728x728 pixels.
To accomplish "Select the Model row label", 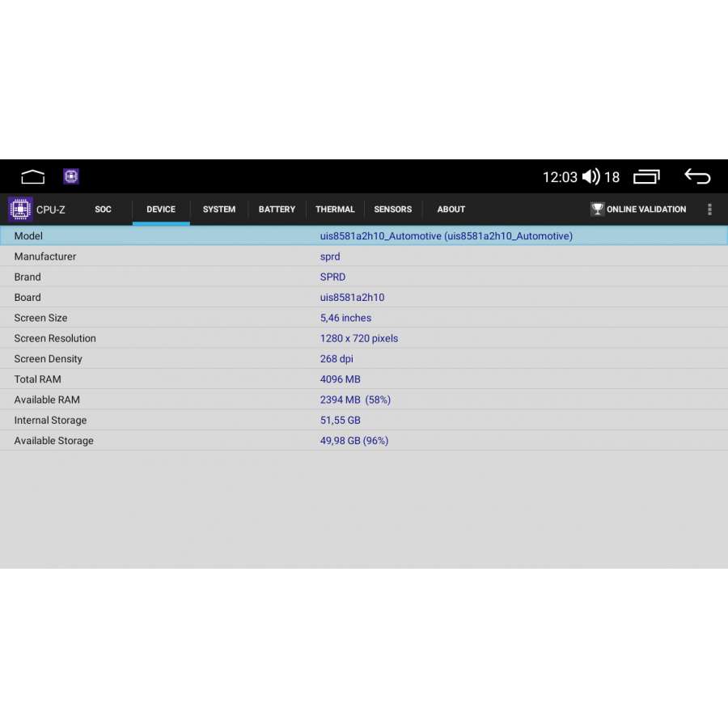I will tap(28, 236).
